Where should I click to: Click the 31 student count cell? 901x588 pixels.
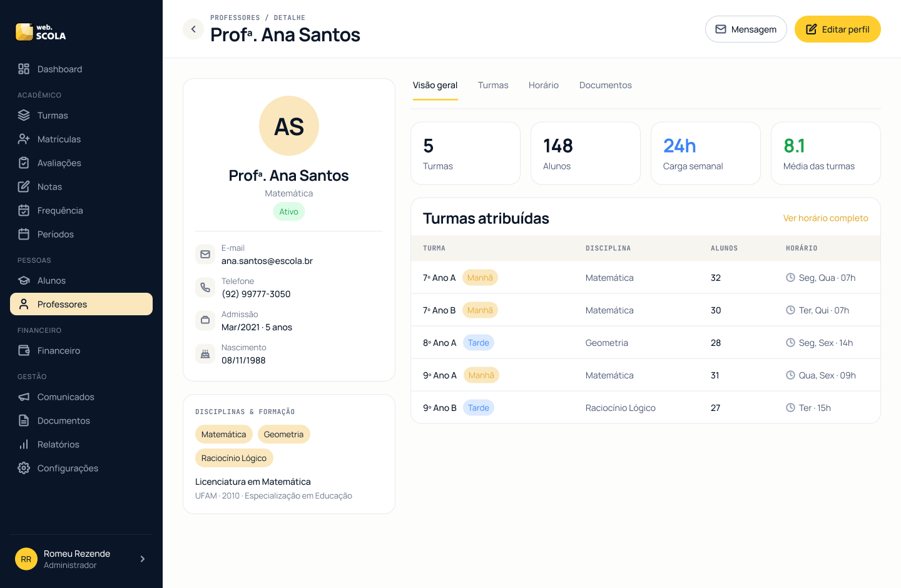(x=715, y=375)
